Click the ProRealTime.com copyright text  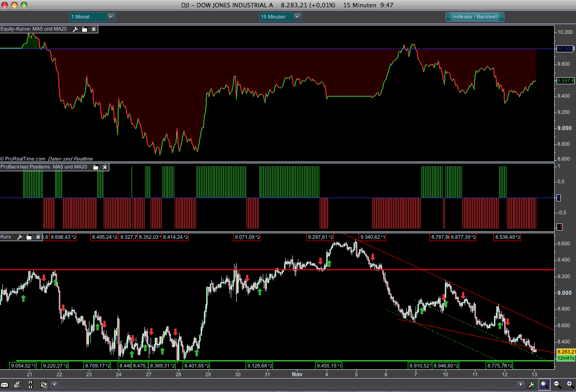coord(23,159)
